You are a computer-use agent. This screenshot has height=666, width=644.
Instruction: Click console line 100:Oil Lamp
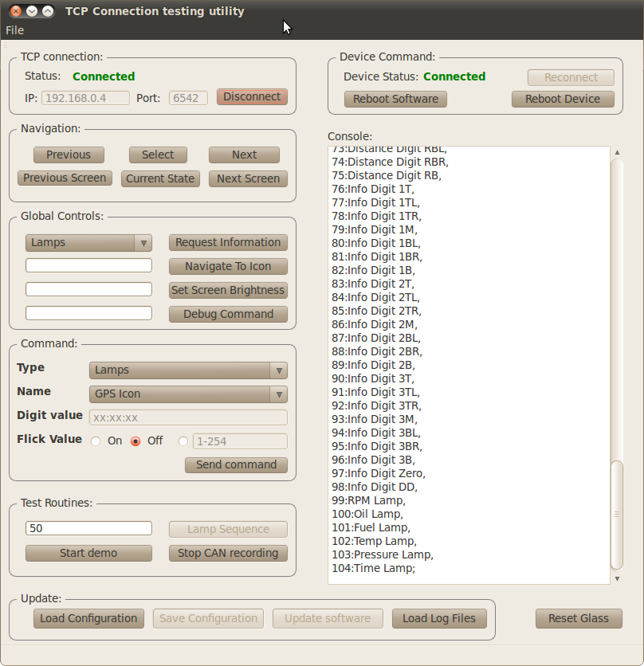(367, 514)
